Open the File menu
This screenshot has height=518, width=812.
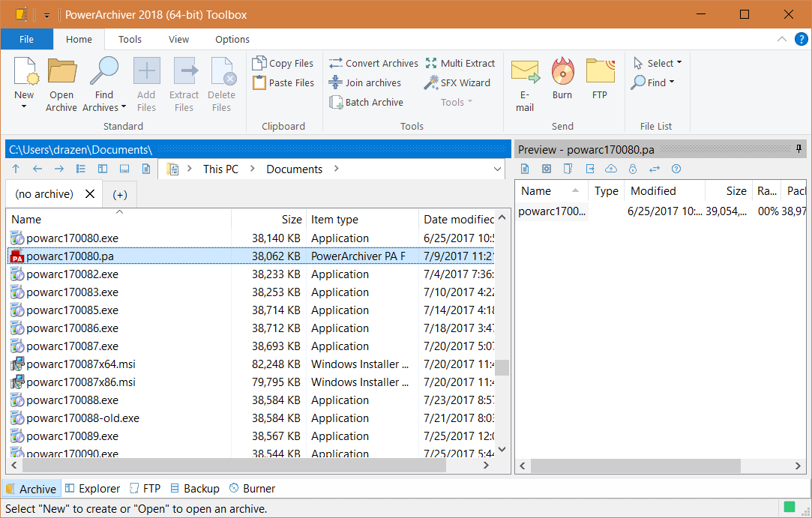tap(26, 40)
